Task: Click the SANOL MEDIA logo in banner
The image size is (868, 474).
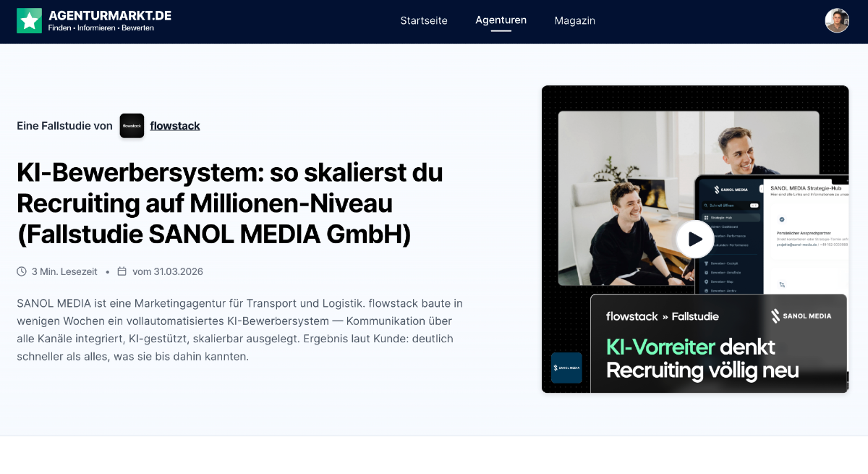Action: [801, 316]
